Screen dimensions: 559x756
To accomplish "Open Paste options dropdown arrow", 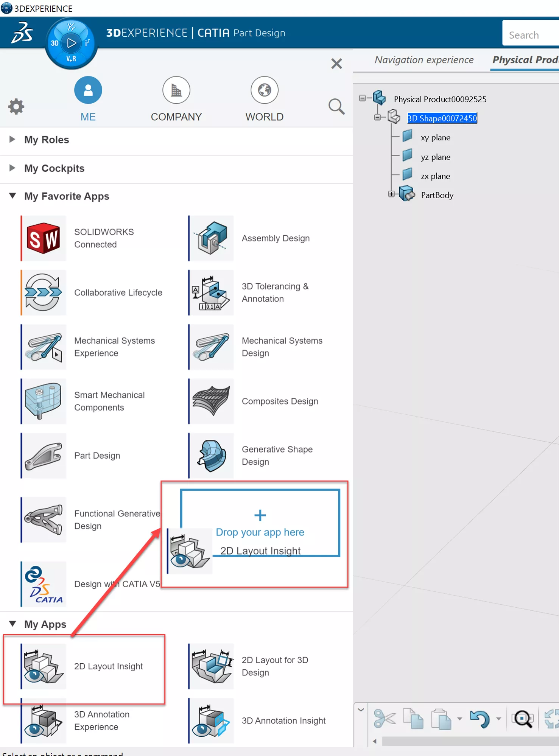I will pos(459,719).
